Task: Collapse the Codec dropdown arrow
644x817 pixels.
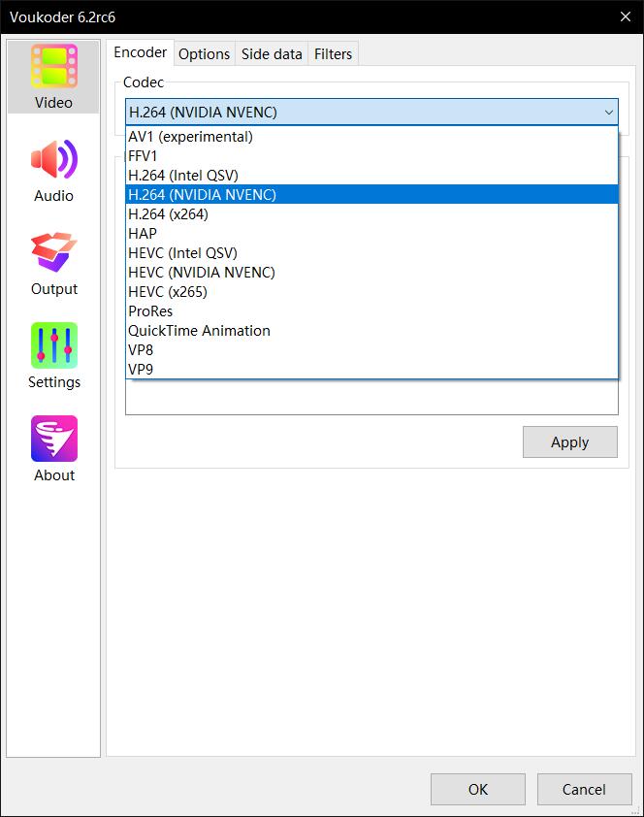Action: 608,113
